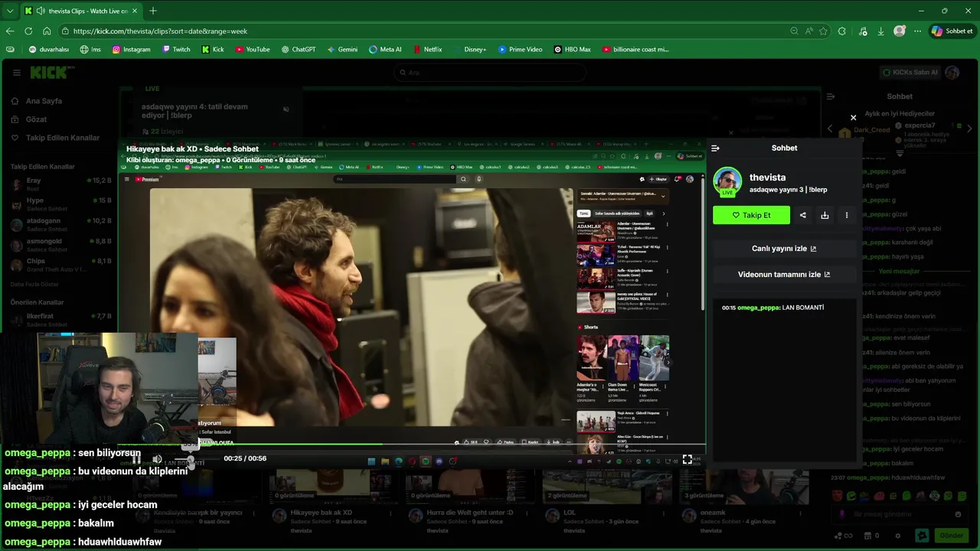The height and width of the screenshot is (551, 980).
Task: Open browser downloads icon
Action: pyautogui.click(x=880, y=31)
